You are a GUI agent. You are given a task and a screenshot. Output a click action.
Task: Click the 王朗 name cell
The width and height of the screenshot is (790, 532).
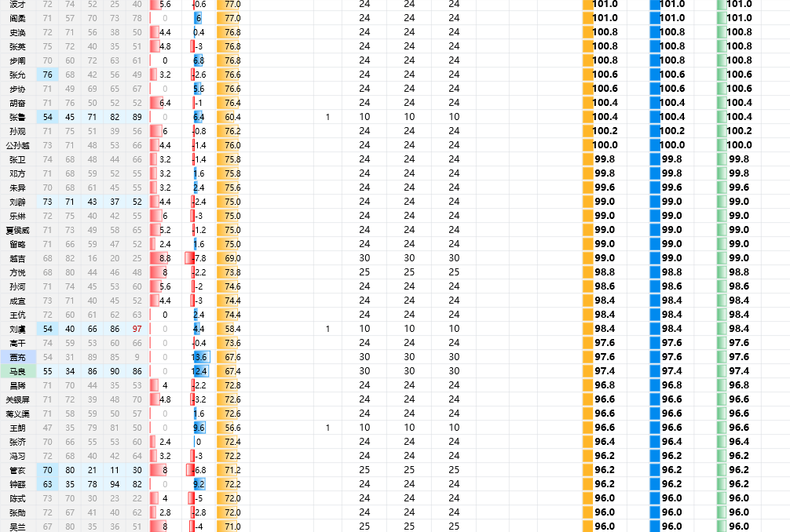coord(17,428)
